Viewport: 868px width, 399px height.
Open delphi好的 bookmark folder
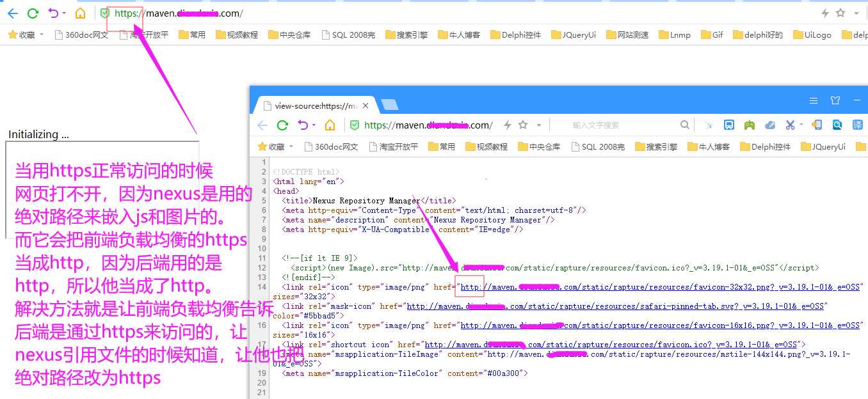click(x=758, y=35)
